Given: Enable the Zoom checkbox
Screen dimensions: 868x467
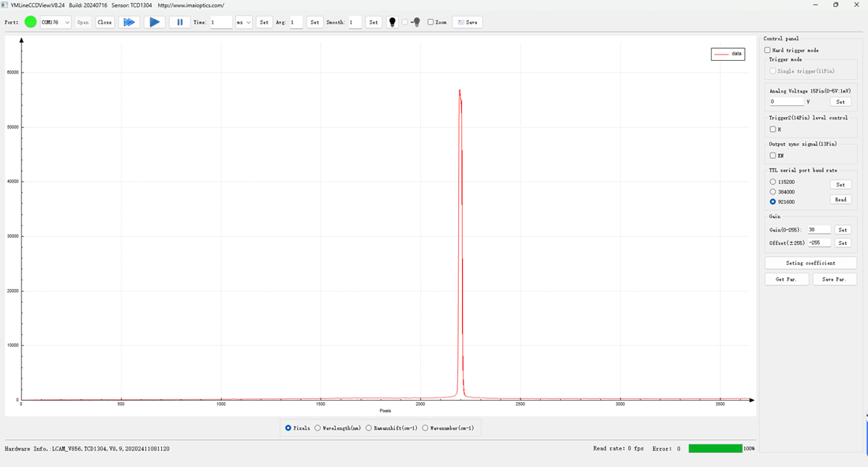Looking at the screenshot, I should coord(430,22).
